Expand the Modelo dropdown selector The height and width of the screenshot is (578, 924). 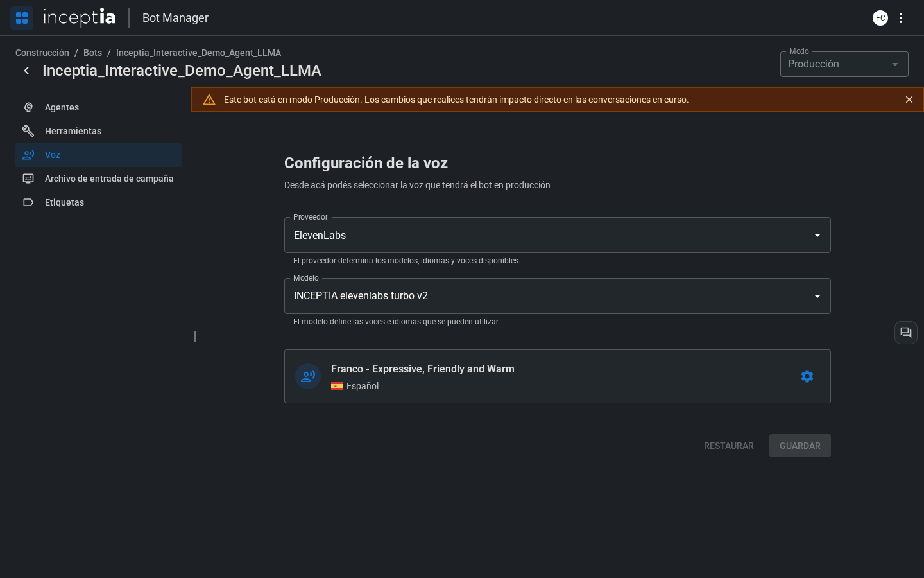(x=558, y=296)
